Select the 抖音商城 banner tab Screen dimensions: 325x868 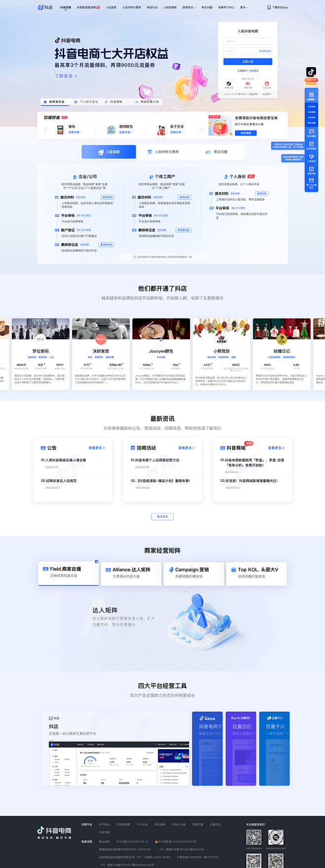point(114,102)
